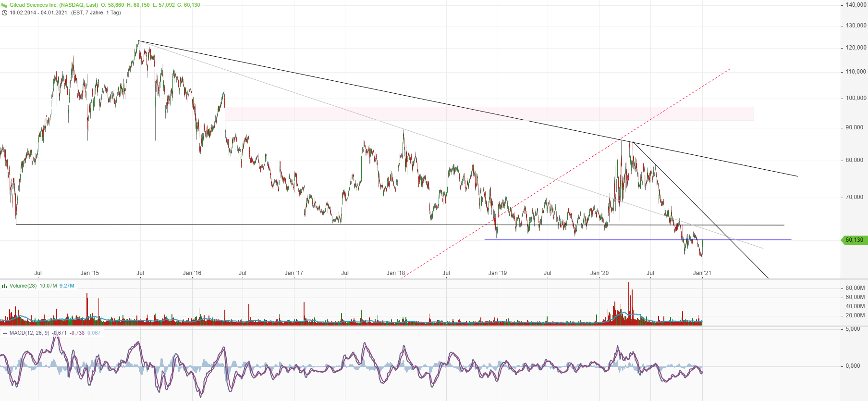This screenshot has width=868, height=401.
Task: Click the Jan '15 time axis label
Action: click(x=90, y=273)
